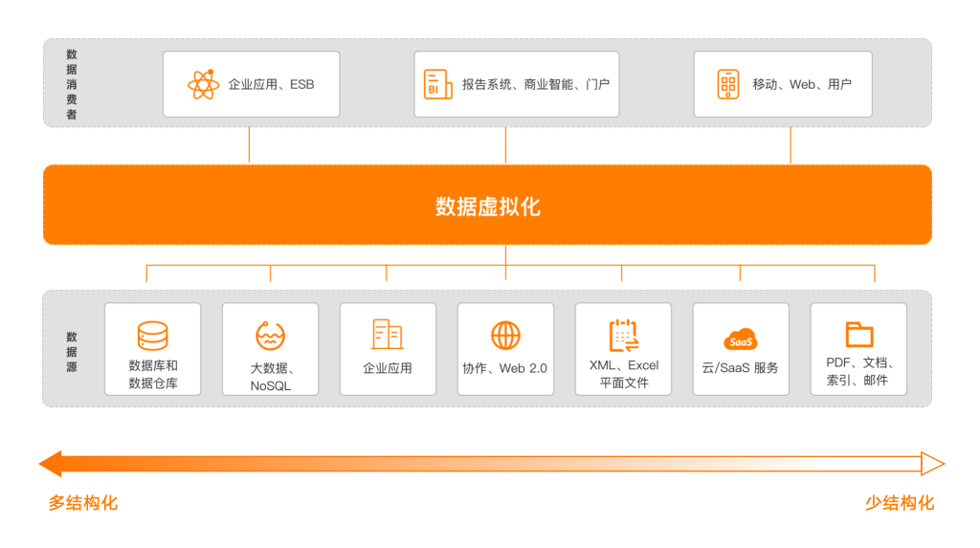Click the atom icon beside 企业应用、ESB

tap(203, 84)
